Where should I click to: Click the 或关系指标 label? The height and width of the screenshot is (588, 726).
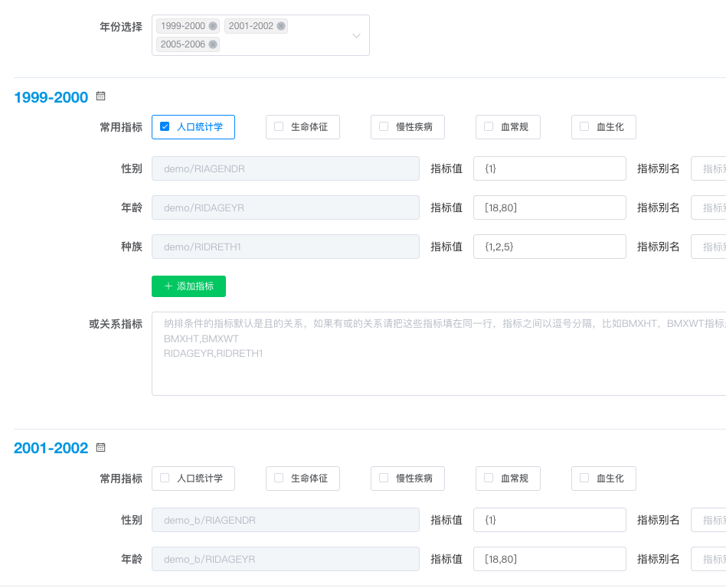pos(116,324)
